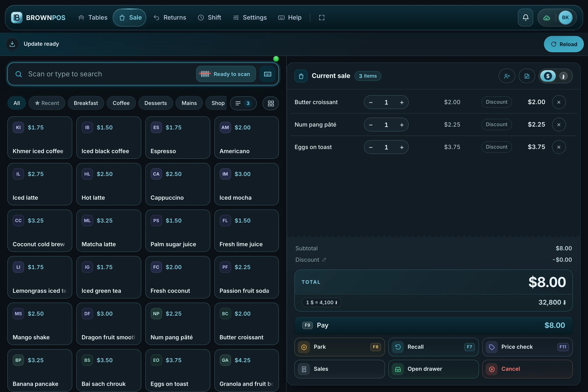The width and height of the screenshot is (588, 392).
Task: Click the update download icon
Action: (12, 44)
